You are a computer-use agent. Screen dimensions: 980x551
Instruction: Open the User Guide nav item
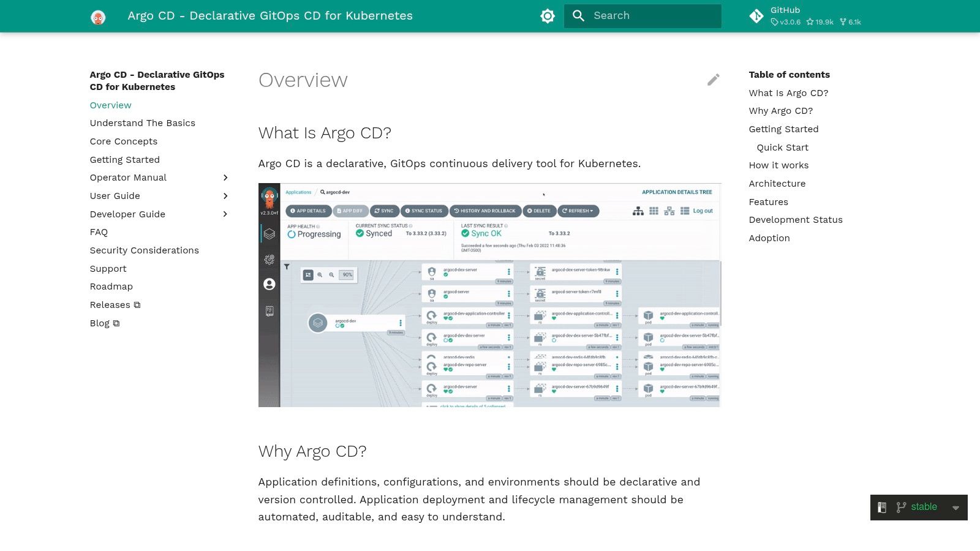pos(115,196)
